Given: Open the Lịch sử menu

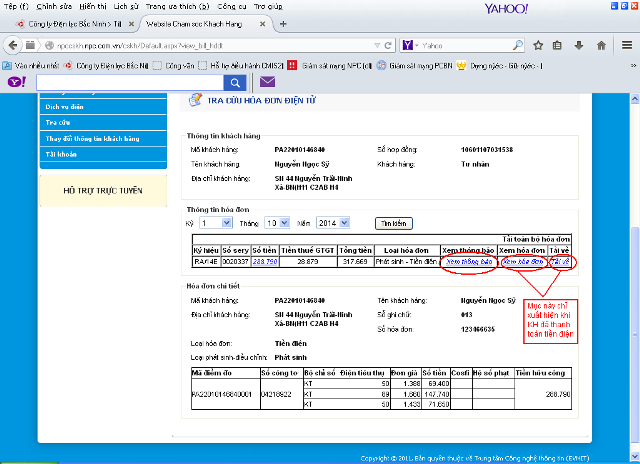Looking at the screenshot, I should (x=124, y=6).
